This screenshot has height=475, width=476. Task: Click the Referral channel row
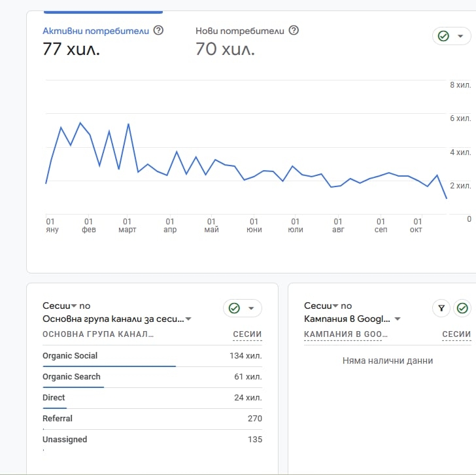coord(58,419)
